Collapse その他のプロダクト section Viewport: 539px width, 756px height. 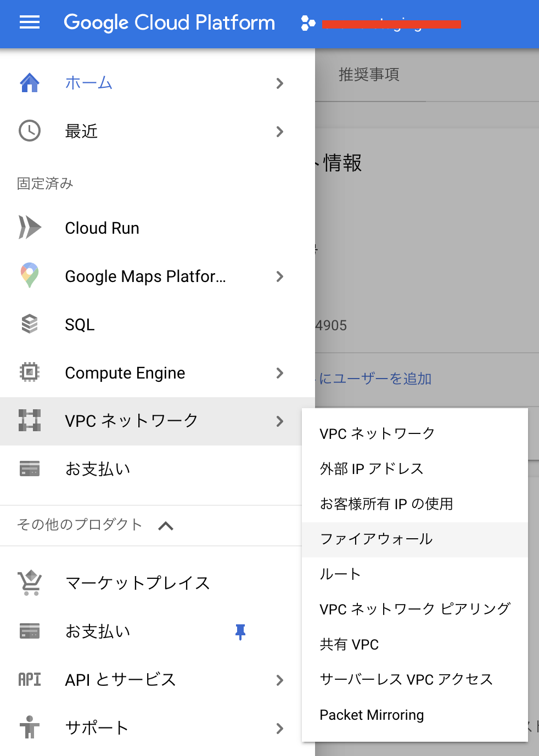(x=166, y=526)
